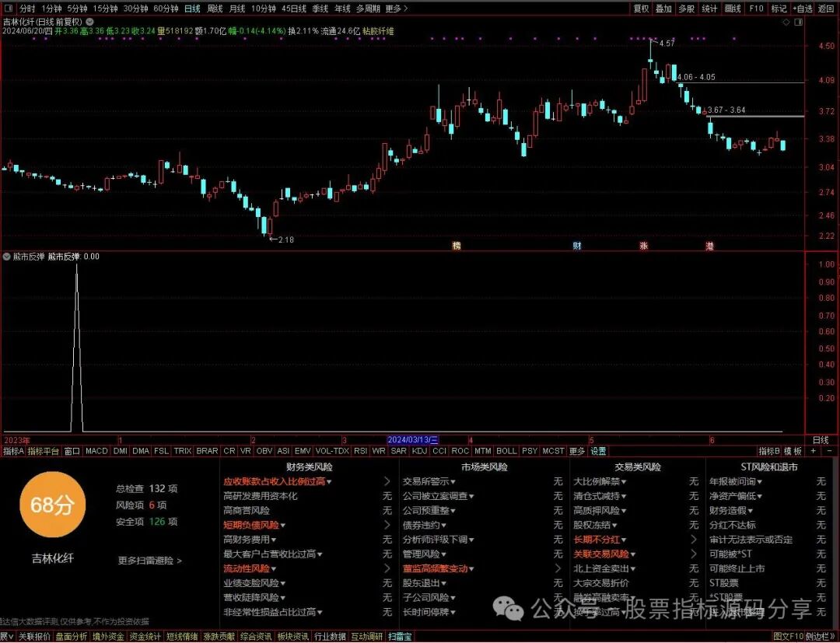Click the 多股 multi-stock button
The image size is (840, 643).
coord(686,9)
